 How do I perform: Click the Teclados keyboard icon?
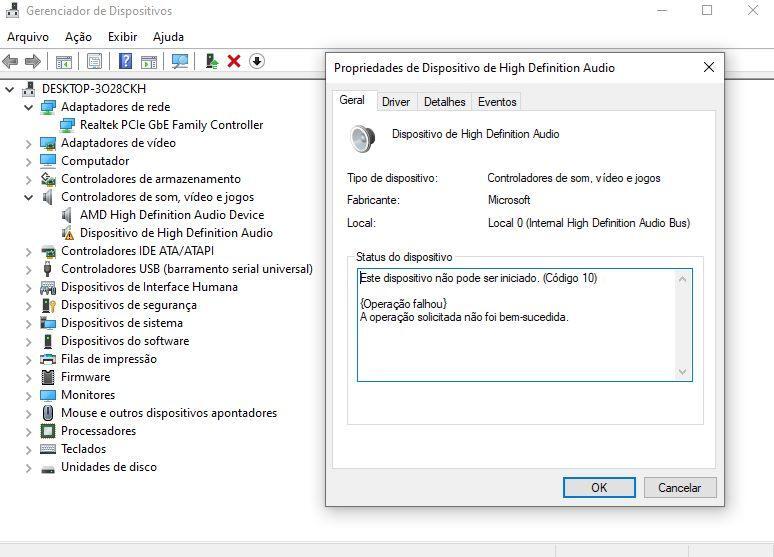(48, 449)
